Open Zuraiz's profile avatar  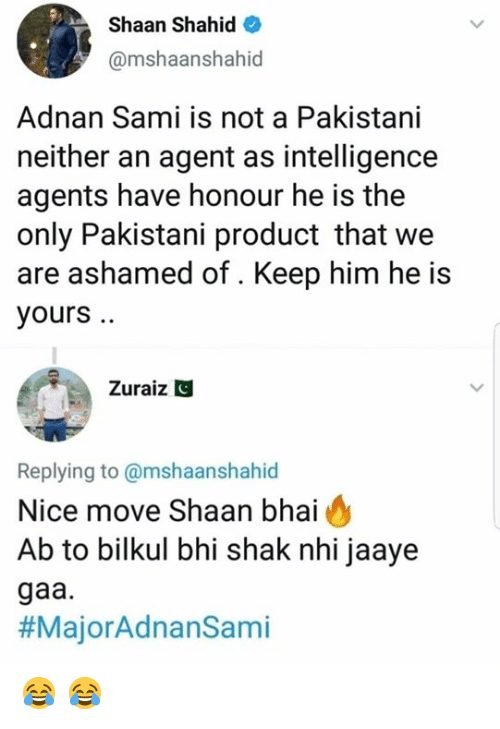[x=54, y=404]
